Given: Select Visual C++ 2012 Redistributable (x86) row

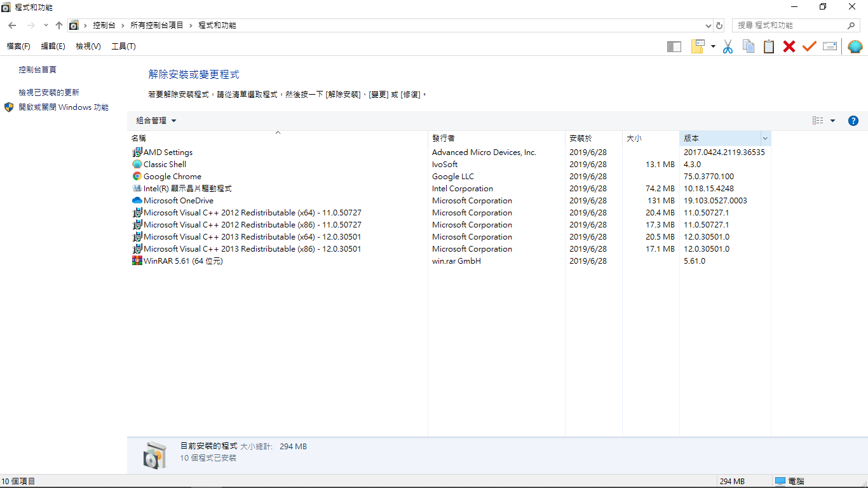Looking at the screenshot, I should point(449,225).
